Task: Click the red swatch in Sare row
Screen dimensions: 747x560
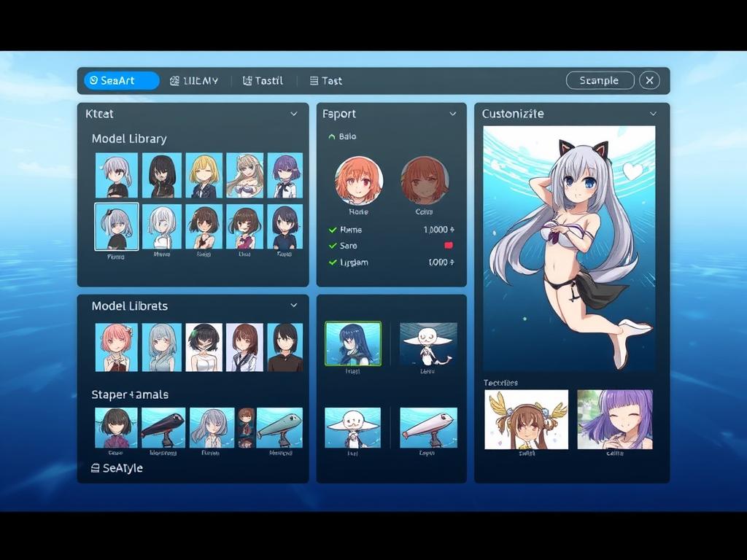Action: pyautogui.click(x=449, y=246)
